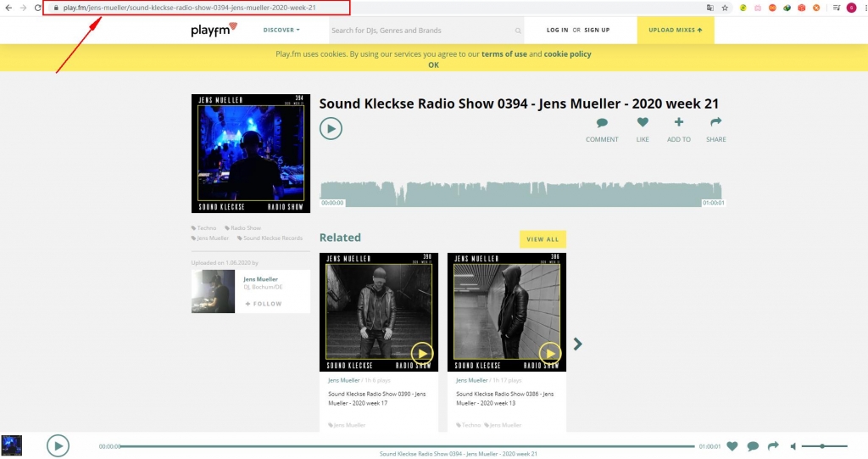
Task: Click View All related mixes button
Action: click(542, 239)
